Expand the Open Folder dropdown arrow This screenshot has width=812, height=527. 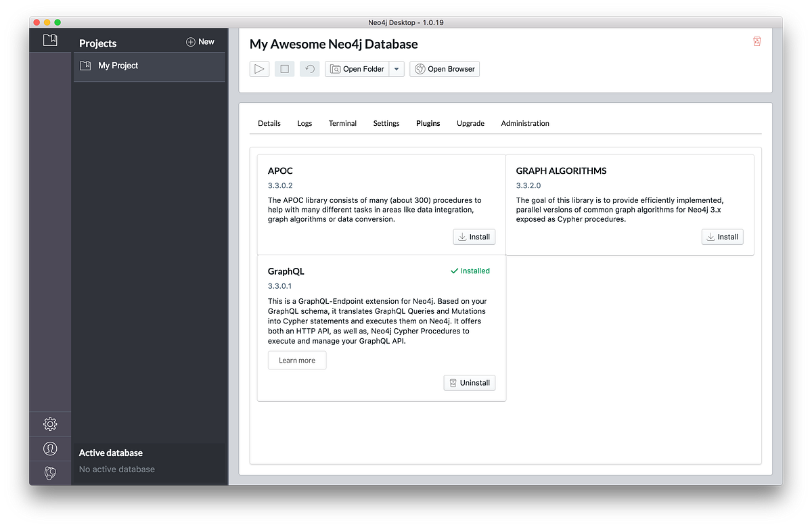397,68
